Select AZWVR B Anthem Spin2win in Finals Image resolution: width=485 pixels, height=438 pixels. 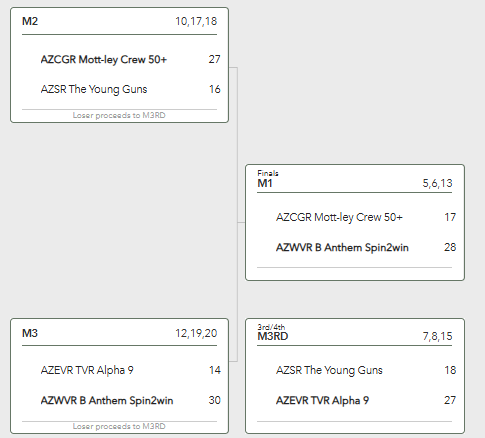click(342, 248)
